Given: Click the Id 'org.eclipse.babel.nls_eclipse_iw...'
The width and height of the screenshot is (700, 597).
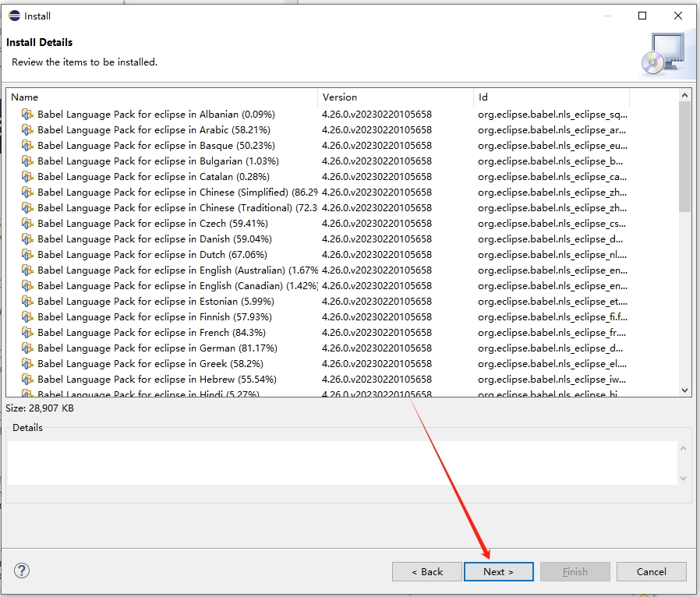Looking at the screenshot, I should pos(552,380).
